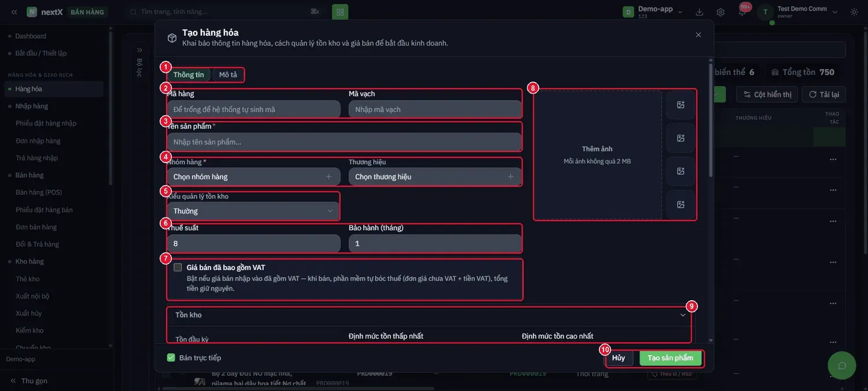
Task: Click the plus icon in Chọn nhóm hàng
Action: pyautogui.click(x=329, y=176)
